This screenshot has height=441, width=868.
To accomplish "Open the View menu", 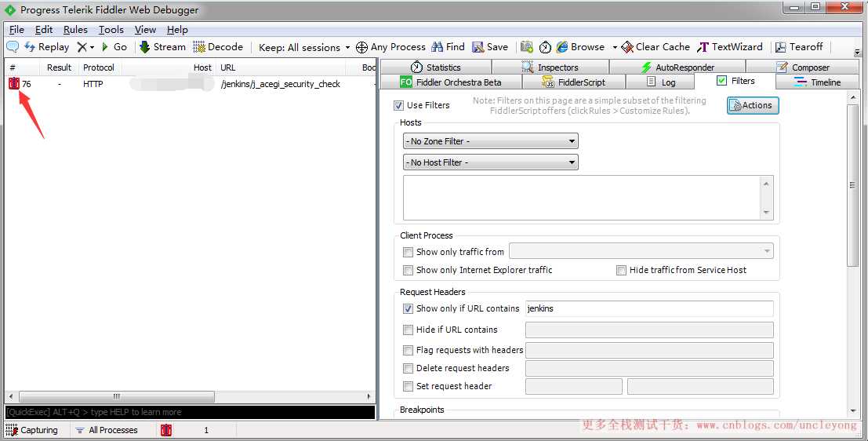I will point(145,30).
